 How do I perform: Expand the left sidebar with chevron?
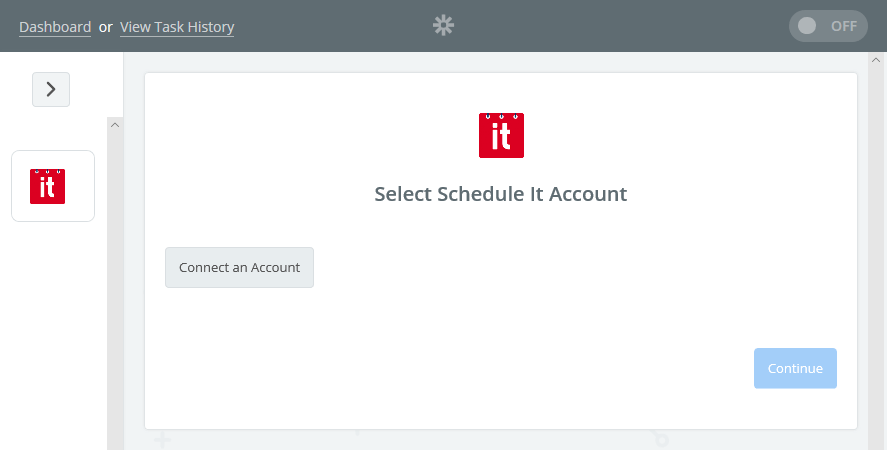pyautogui.click(x=51, y=89)
